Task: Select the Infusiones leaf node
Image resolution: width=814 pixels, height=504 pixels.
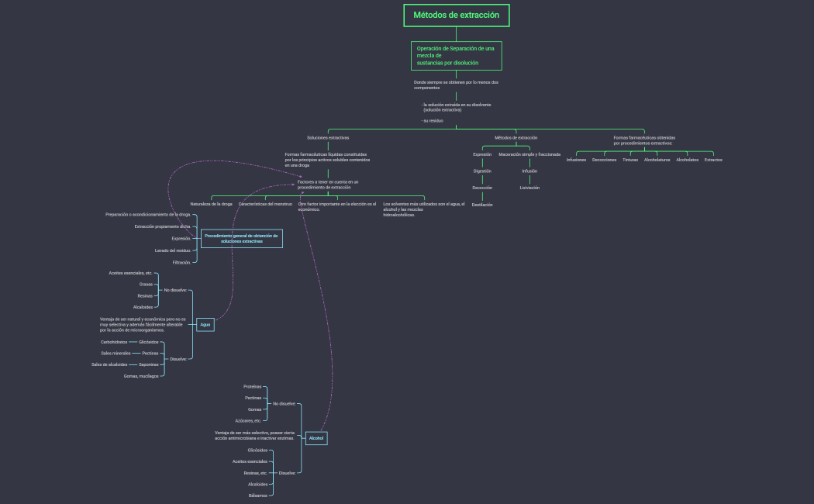Action: (576, 160)
